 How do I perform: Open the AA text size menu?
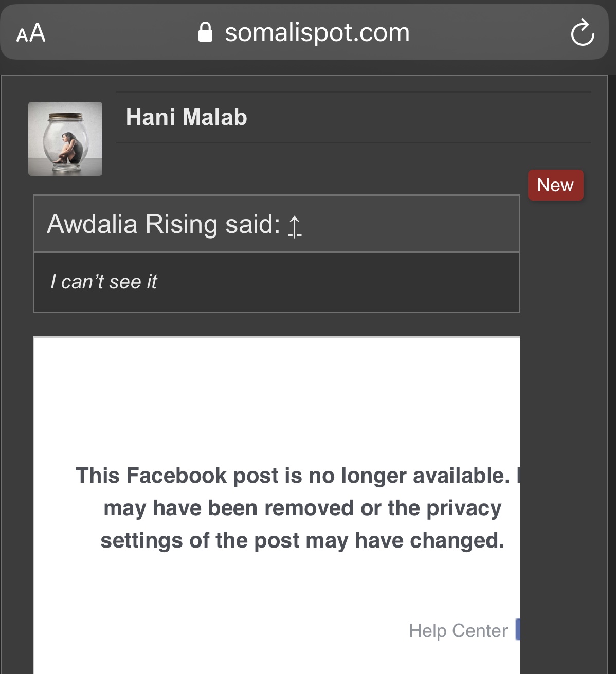31,33
